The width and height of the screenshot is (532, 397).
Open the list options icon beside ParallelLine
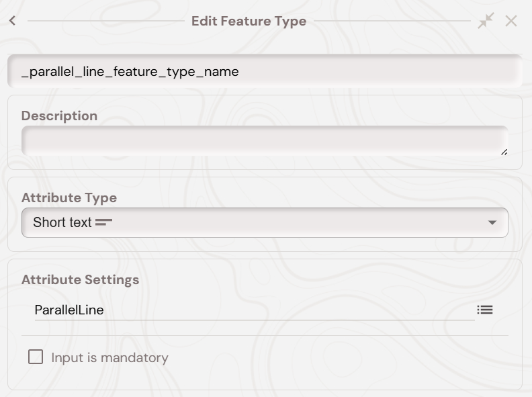tap(485, 310)
